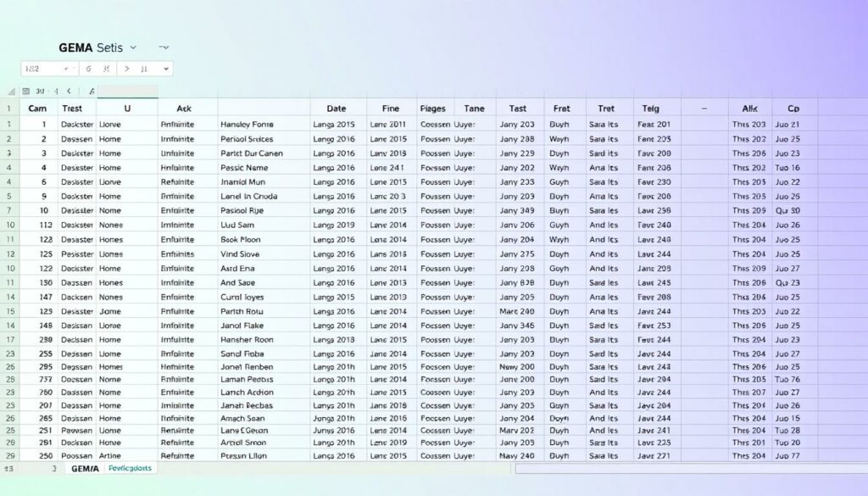Click the left chevron icon in formula bar row
Screen dimensions: 868x496
(69, 92)
